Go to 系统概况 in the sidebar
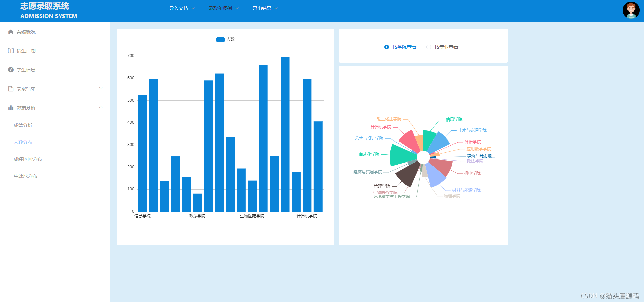Viewport: 644px width, 302px height. click(26, 32)
